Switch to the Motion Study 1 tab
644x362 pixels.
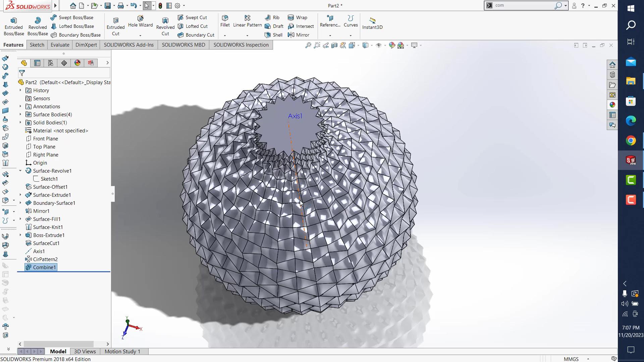click(122, 351)
